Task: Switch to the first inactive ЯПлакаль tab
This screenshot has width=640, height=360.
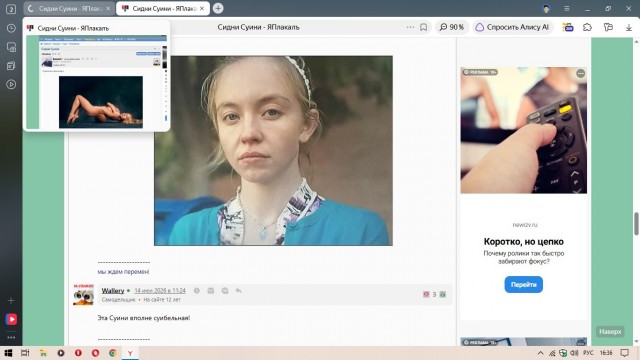Action: (69, 9)
